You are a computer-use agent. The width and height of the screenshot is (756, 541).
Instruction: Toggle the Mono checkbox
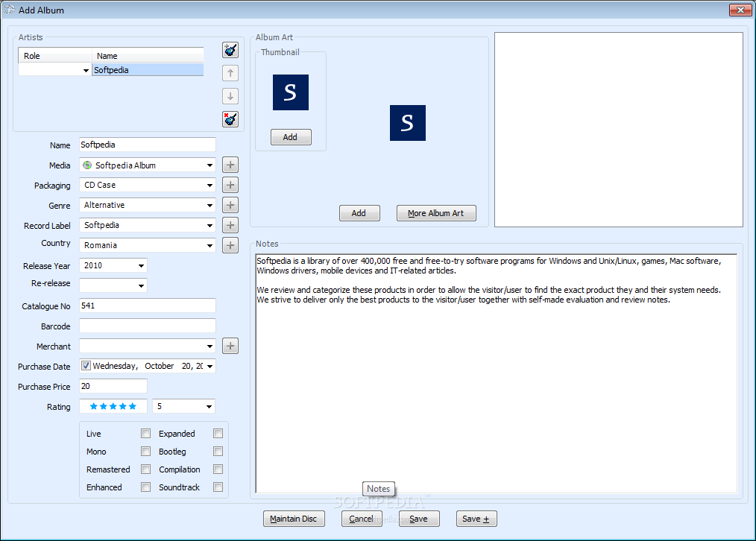(145, 452)
